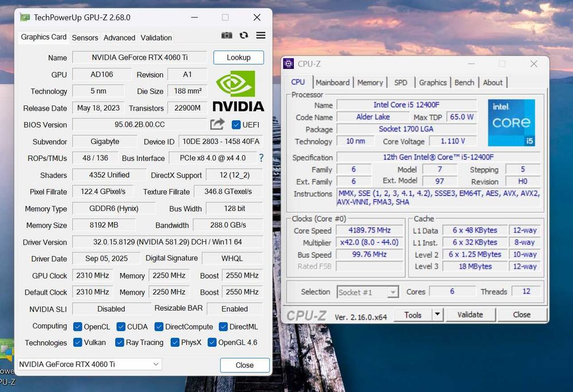
Task: Click the Tools button in CPU-Z
Action: (413, 315)
